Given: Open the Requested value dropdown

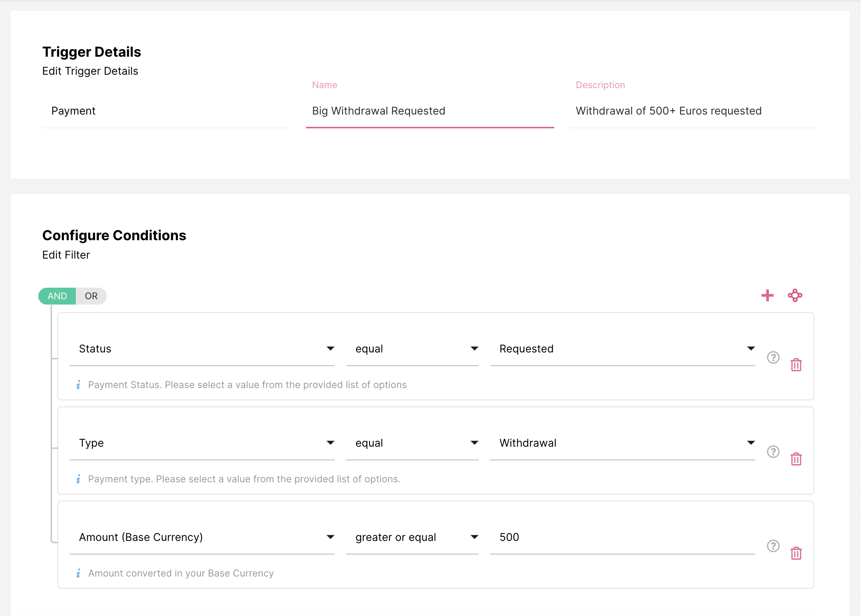Looking at the screenshot, I should tap(622, 349).
